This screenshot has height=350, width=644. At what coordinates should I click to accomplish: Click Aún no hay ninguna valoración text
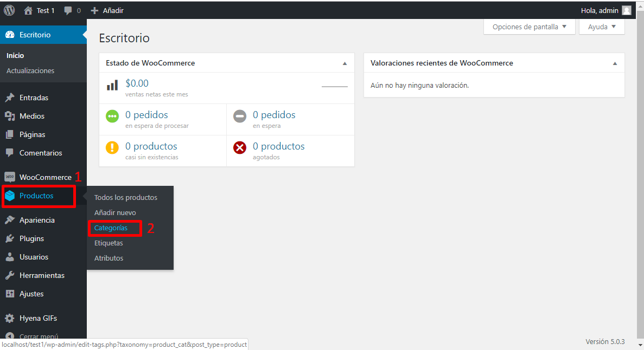[x=419, y=86]
